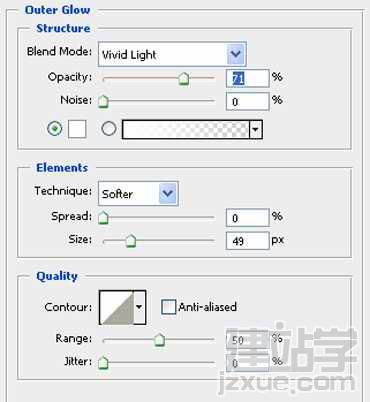Click the Noise slider handle

103,101
